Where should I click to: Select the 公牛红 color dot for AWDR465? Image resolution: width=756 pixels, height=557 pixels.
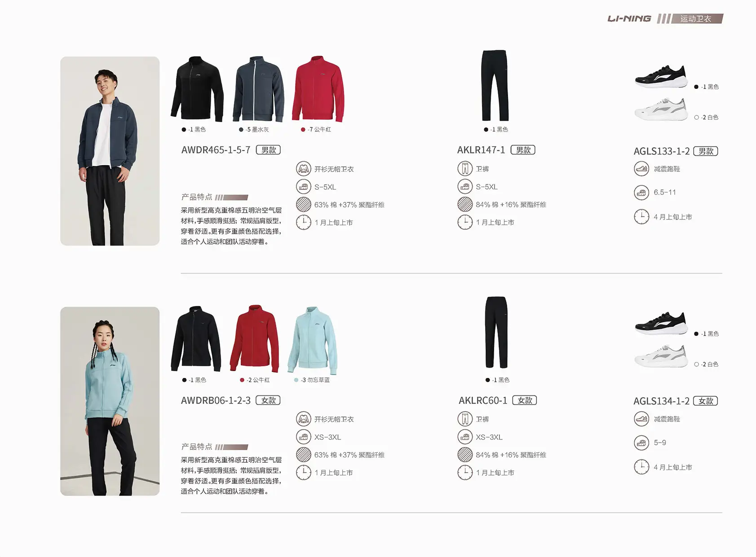click(x=303, y=130)
